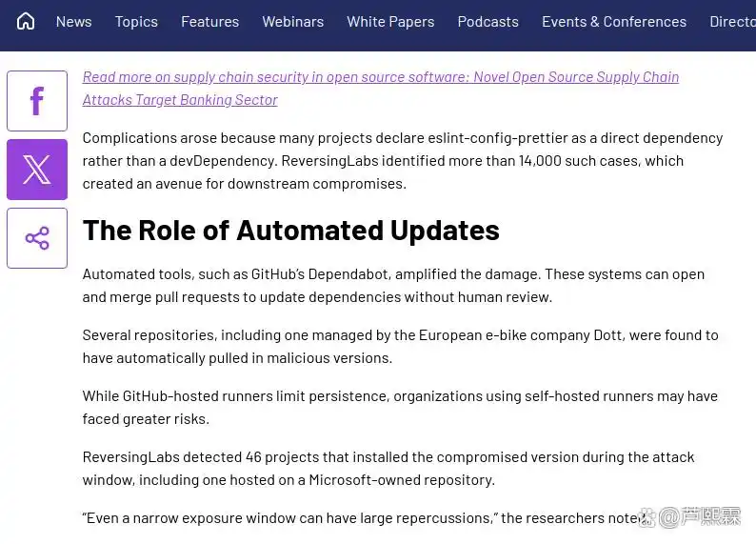The width and height of the screenshot is (756, 544).
Task: Open the Topics menu item
Action: tap(136, 22)
